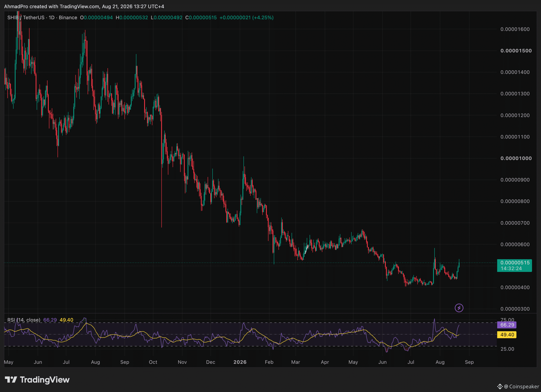Click the 0.00000300 price axis label
541x392 pixels.
pyautogui.click(x=515, y=309)
